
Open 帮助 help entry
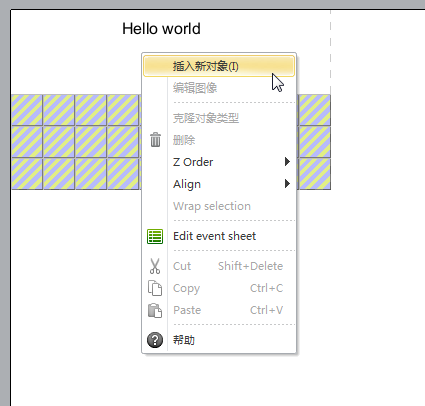pos(219,340)
